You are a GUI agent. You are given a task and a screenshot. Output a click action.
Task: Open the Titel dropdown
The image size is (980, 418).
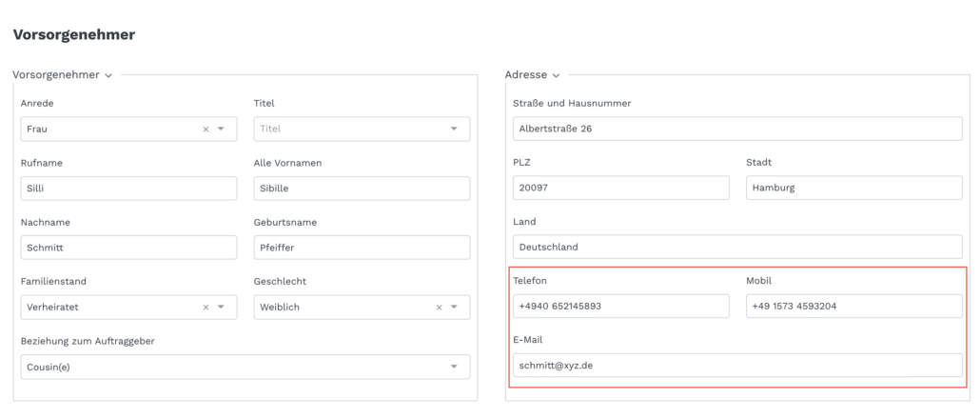click(362, 129)
